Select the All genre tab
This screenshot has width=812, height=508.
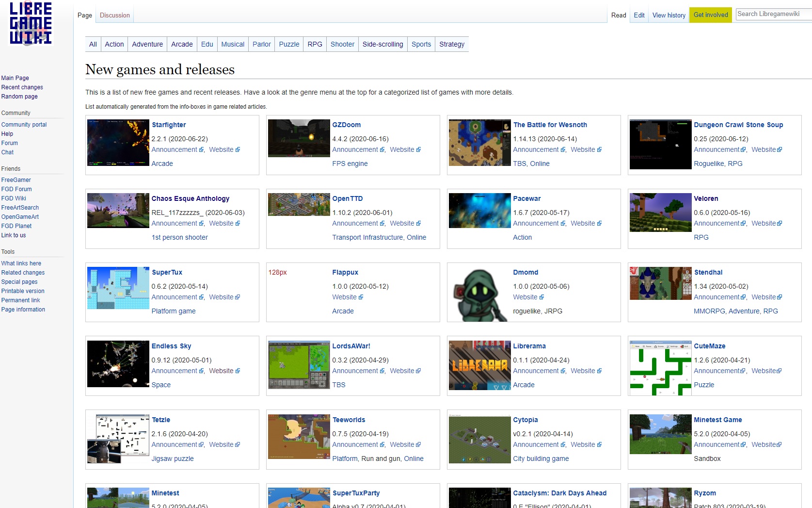point(93,44)
